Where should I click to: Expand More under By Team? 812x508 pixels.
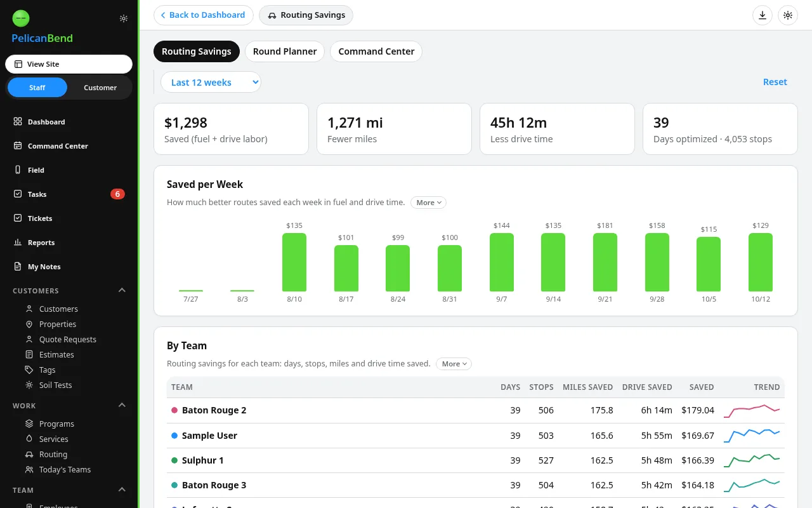454,364
